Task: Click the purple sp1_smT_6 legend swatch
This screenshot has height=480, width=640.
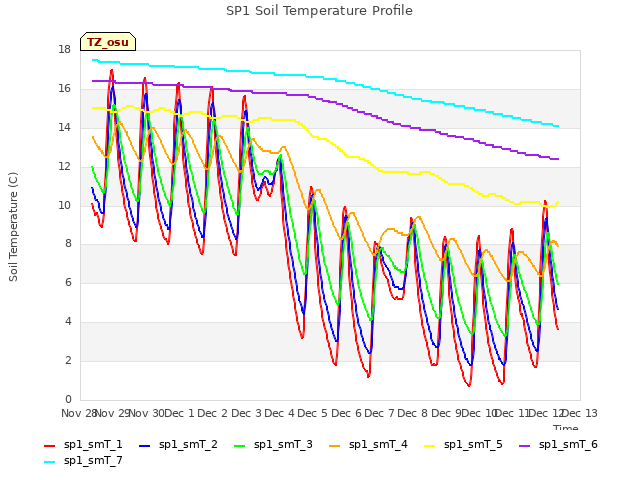Action: tap(525, 446)
